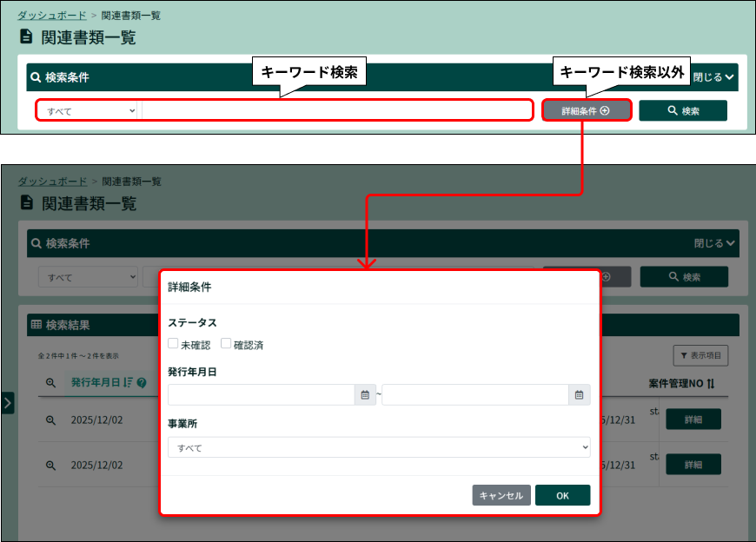Confirm the 詳細条件 dialog with OK
Image resolution: width=756 pixels, height=542 pixels.
(x=563, y=495)
